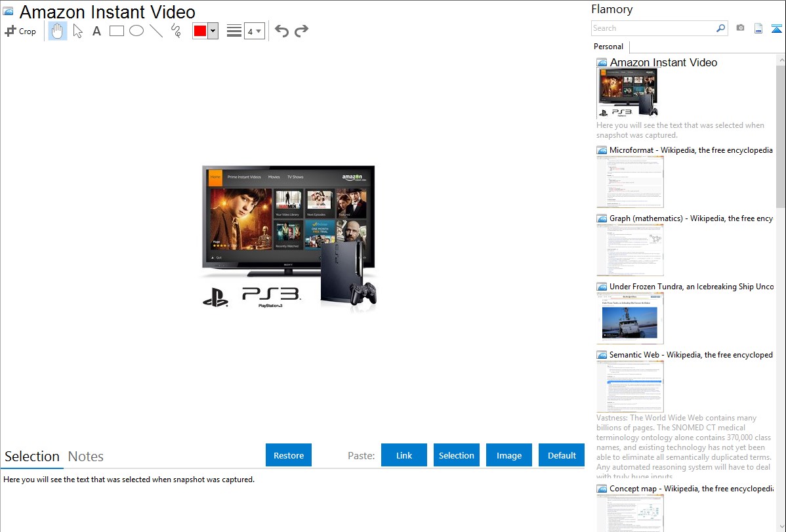This screenshot has width=786, height=532.
Task: Undo the last annotation
Action: point(281,31)
